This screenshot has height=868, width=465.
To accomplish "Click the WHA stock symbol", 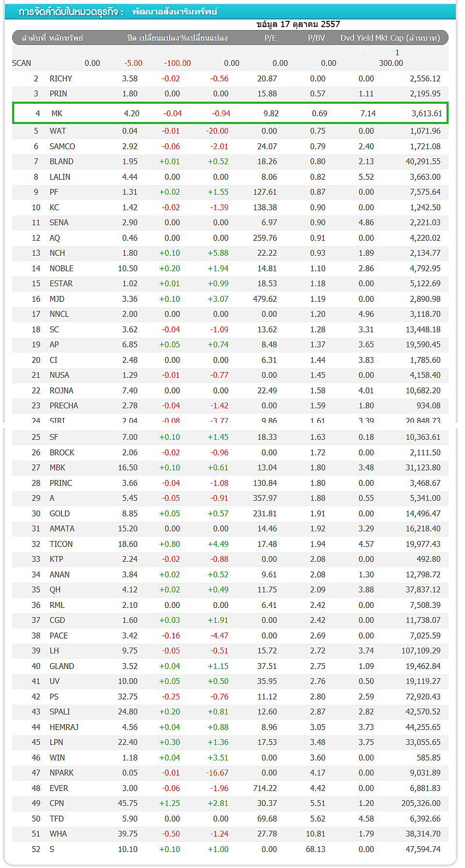I will pyautogui.click(x=58, y=834).
